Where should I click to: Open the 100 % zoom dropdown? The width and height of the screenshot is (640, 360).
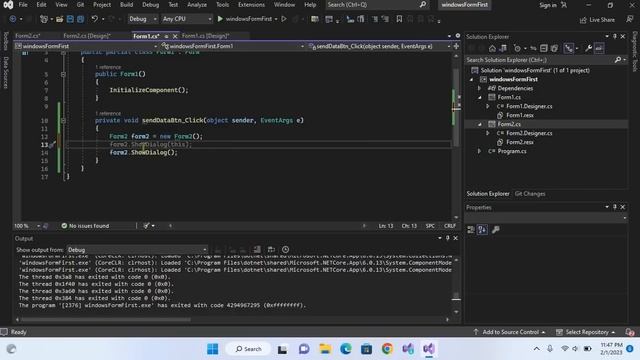point(27,226)
